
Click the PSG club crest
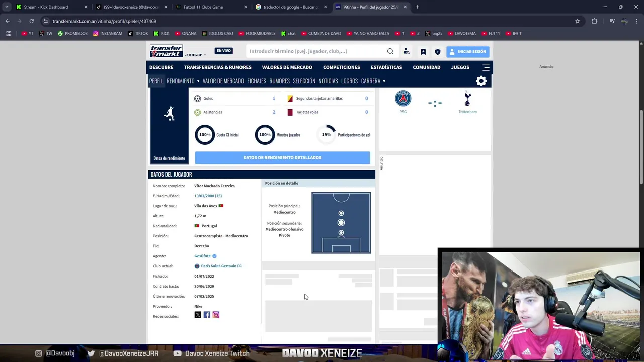pos(403,98)
